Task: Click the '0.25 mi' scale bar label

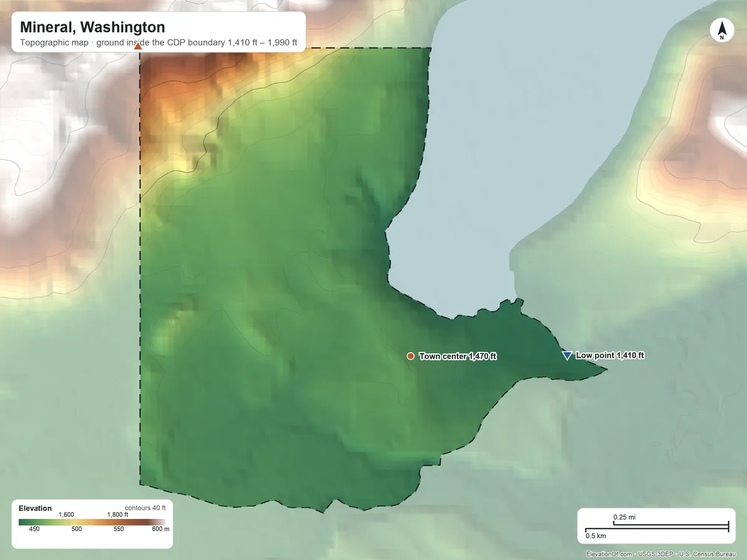Action: [x=624, y=517]
